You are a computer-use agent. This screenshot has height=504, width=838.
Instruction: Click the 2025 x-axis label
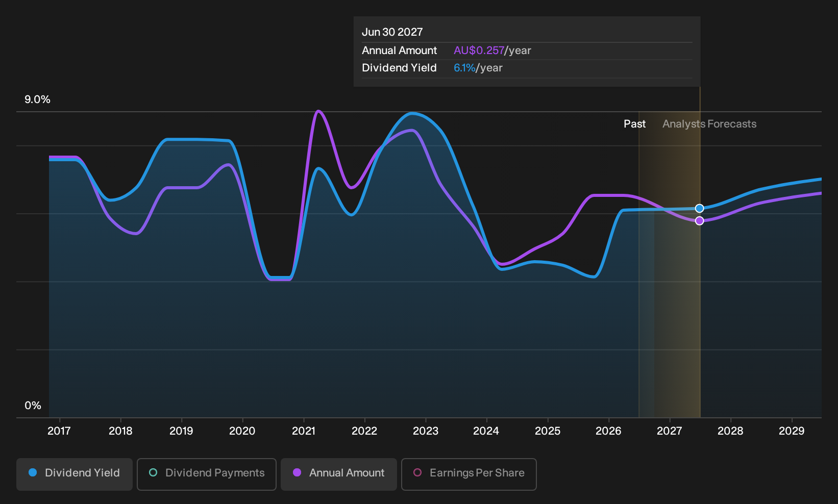(548, 431)
